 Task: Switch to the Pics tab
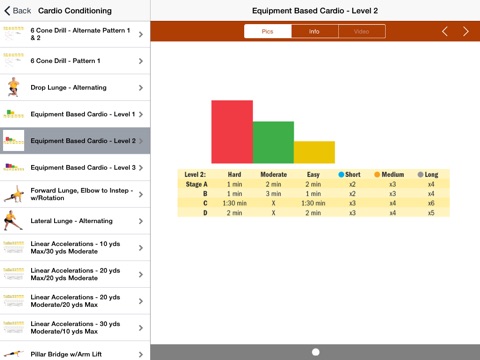point(268,31)
